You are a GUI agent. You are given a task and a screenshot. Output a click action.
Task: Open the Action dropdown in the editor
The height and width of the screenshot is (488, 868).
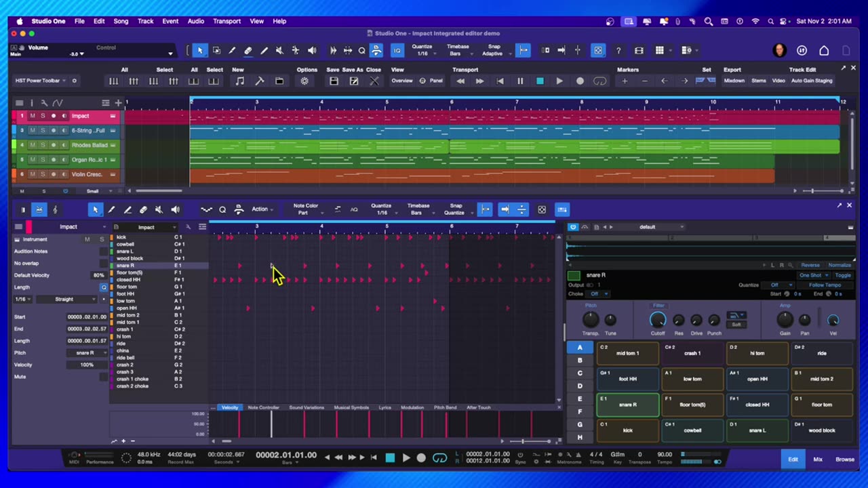262,209
